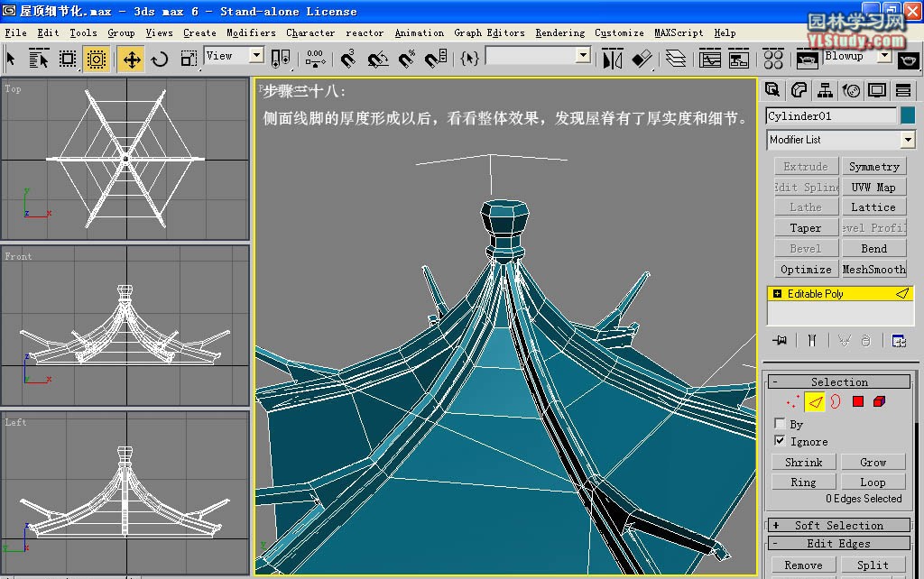Enable the By checkbox in Selection
This screenshot has height=579, width=924.
coord(780,424)
